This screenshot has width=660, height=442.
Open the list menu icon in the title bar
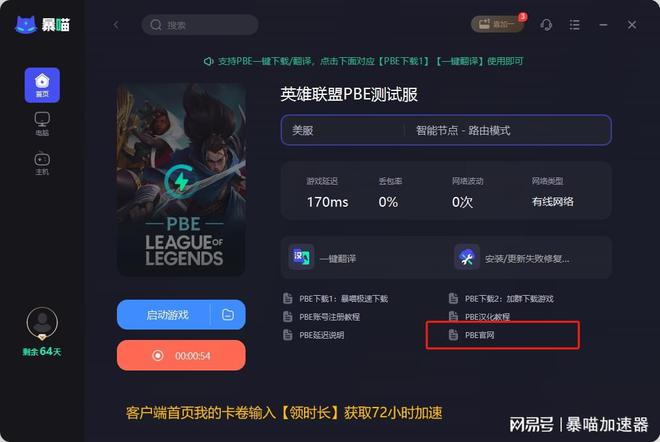pos(575,25)
